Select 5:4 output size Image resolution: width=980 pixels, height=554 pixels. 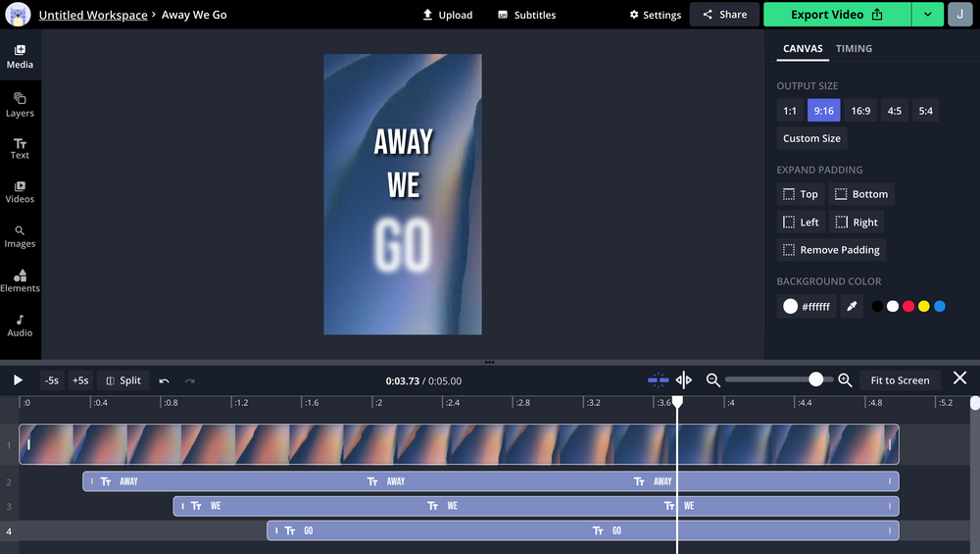click(926, 111)
